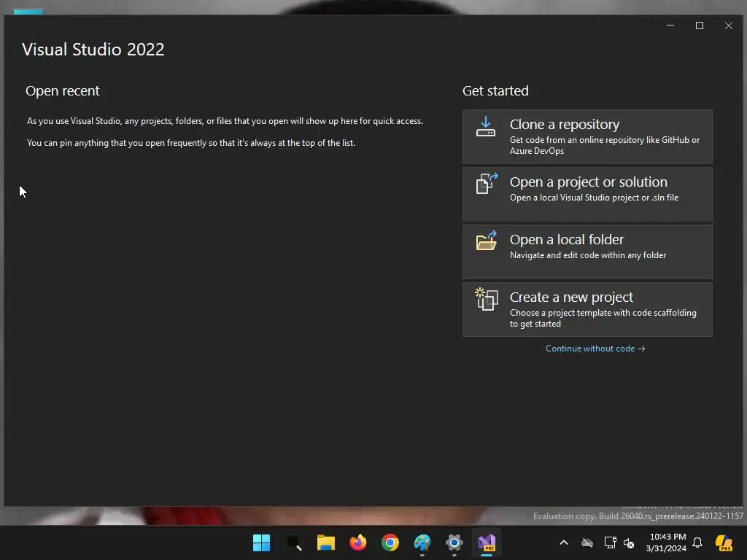
Task: Click the OneDrive cloud tray icon
Action: (587, 542)
